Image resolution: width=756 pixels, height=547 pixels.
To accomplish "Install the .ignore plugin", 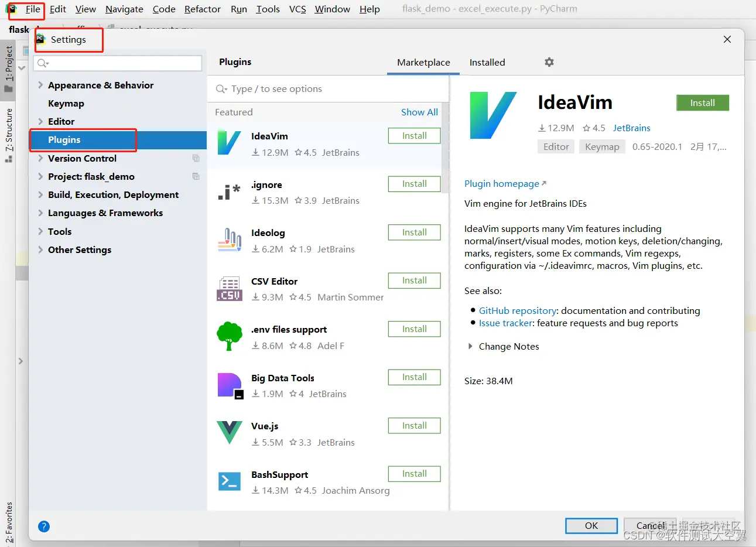I will [x=415, y=184].
